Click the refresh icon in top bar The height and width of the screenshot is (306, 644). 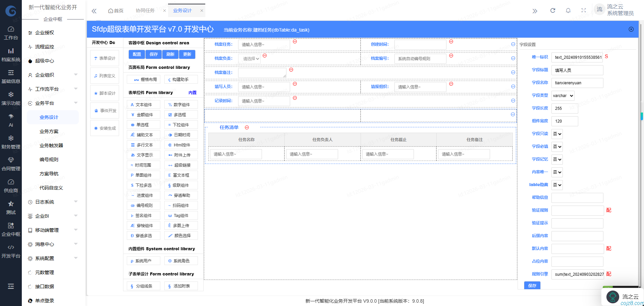(x=553, y=10)
